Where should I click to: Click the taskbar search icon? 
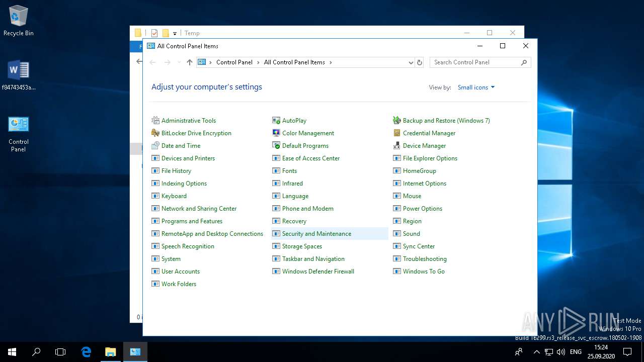click(36, 352)
